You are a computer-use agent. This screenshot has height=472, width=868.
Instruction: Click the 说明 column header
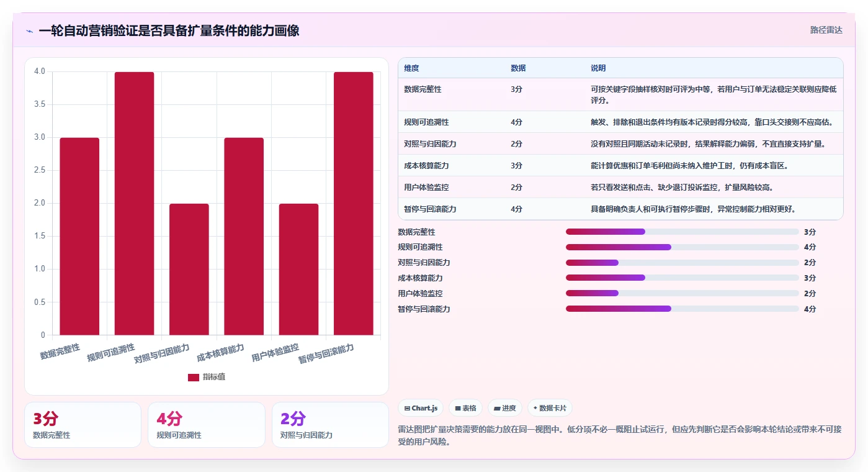(598, 68)
